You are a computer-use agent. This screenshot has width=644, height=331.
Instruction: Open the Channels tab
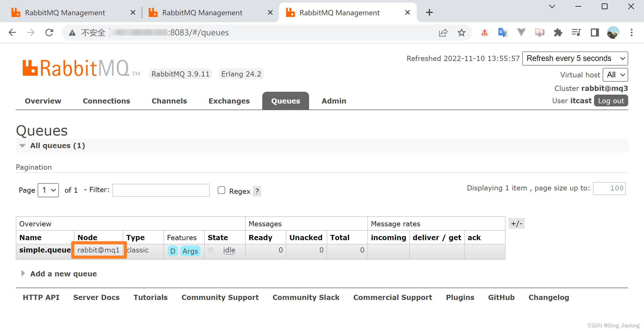point(169,101)
